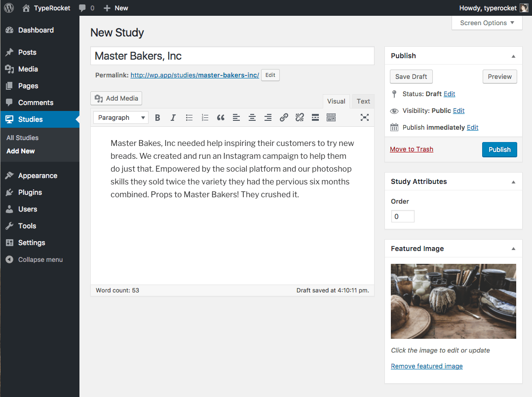The width and height of the screenshot is (532, 397).
Task: Click the title field Master Bakers, Inc
Action: [x=232, y=56]
